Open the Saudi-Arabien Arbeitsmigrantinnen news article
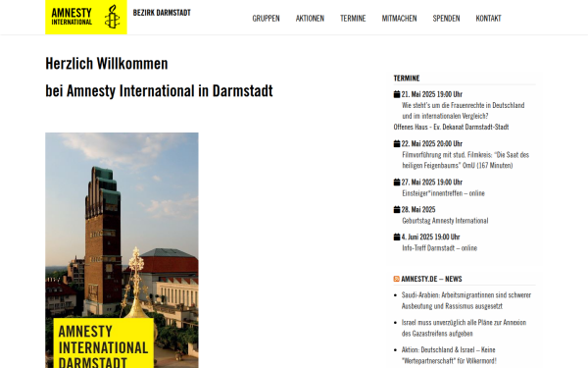The height and width of the screenshot is (368, 588). (466, 300)
